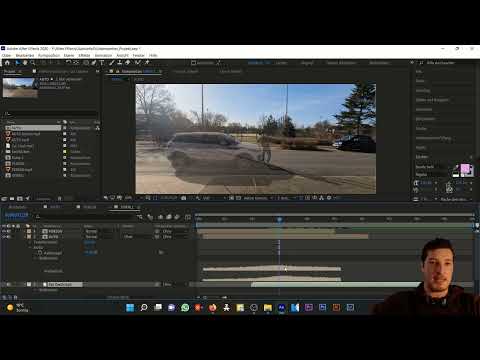Open the Komposition menu
The height and width of the screenshot is (360, 480).
[49, 55]
